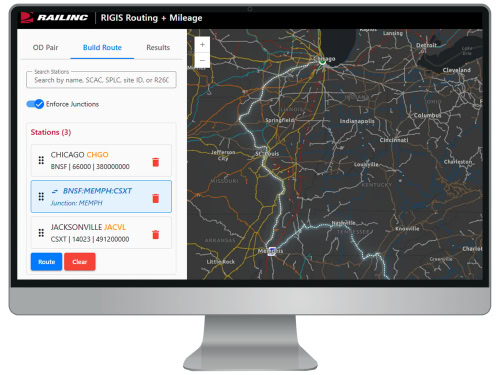
Task: Delete the CHICAGO CHGO station
Action: (156, 162)
